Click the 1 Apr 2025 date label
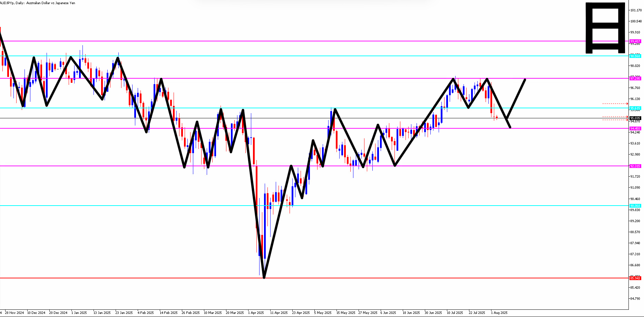Screen dimensions: 644x317 pyautogui.click(x=256, y=313)
